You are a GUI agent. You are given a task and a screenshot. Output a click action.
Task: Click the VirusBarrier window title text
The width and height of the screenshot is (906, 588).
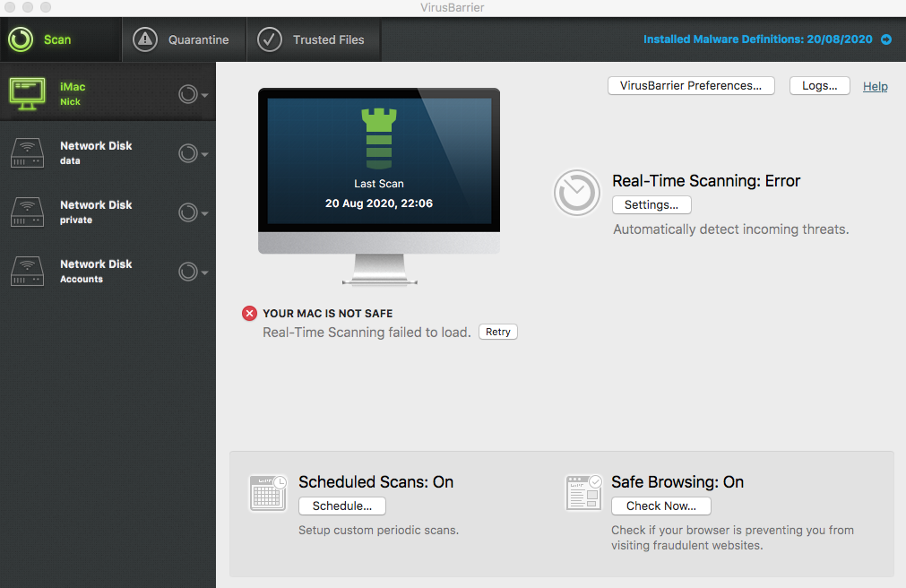pos(453,7)
